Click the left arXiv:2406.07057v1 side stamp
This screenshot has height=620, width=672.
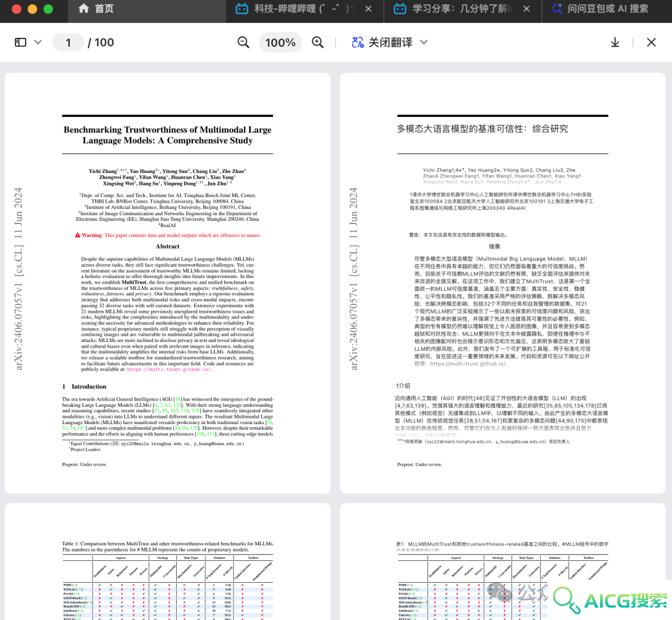tap(18, 279)
